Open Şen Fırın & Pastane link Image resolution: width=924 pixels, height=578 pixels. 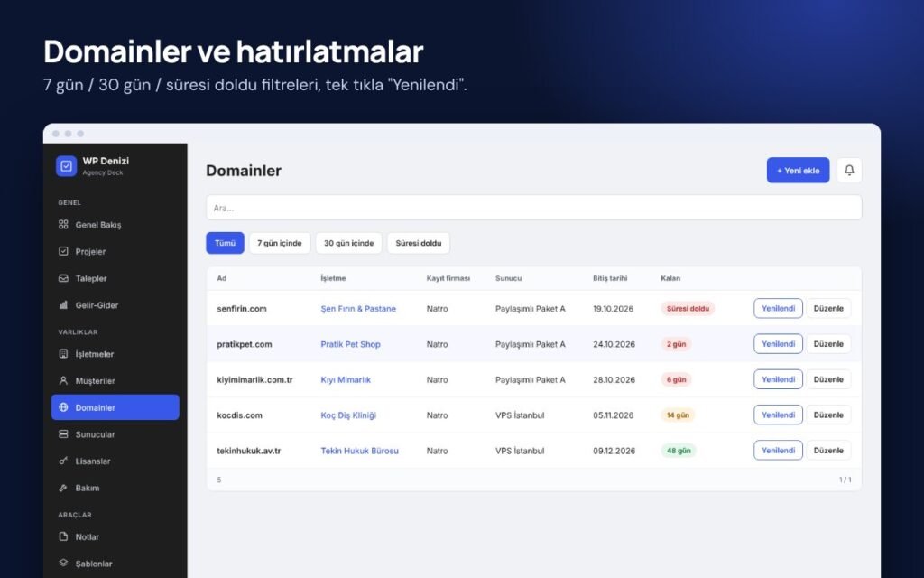point(358,309)
